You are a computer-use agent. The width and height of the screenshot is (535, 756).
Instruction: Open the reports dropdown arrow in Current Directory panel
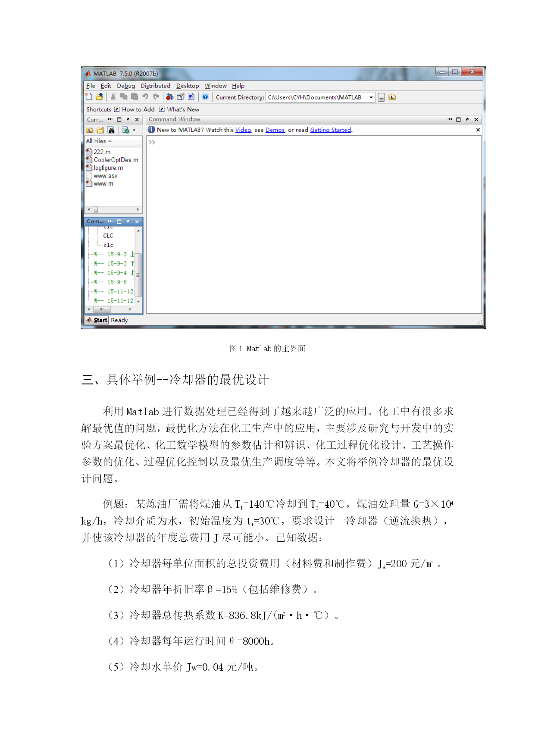click(134, 130)
